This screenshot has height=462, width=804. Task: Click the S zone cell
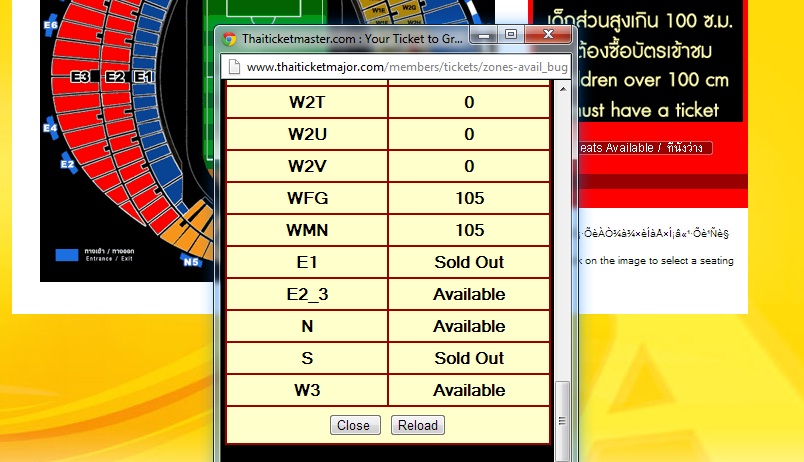307,358
